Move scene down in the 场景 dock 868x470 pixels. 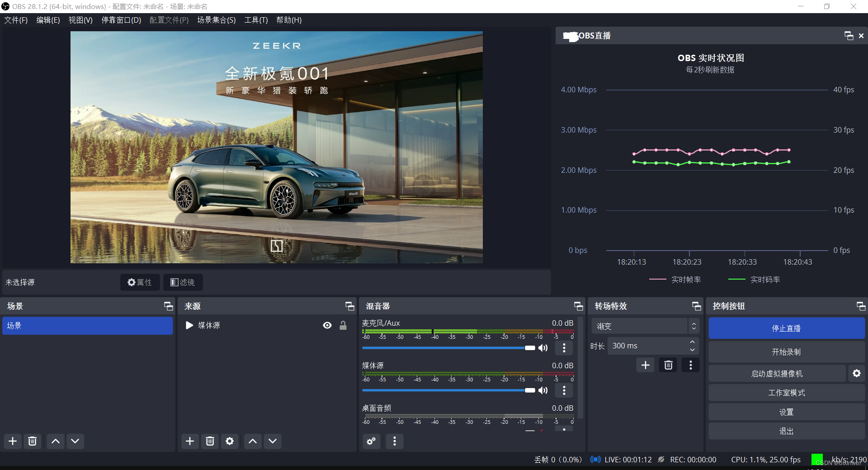[75, 441]
